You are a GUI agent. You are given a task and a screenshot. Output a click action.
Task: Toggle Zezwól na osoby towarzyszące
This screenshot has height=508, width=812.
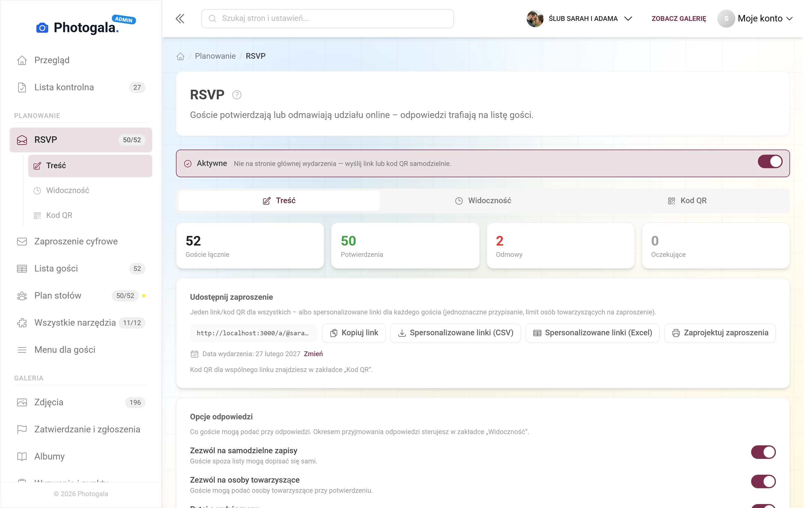coord(763,481)
